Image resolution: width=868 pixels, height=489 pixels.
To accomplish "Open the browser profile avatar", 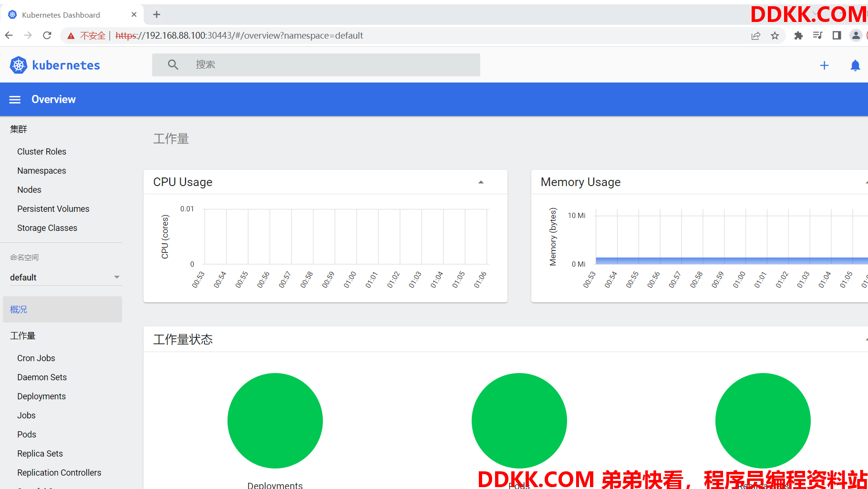I will coord(856,35).
